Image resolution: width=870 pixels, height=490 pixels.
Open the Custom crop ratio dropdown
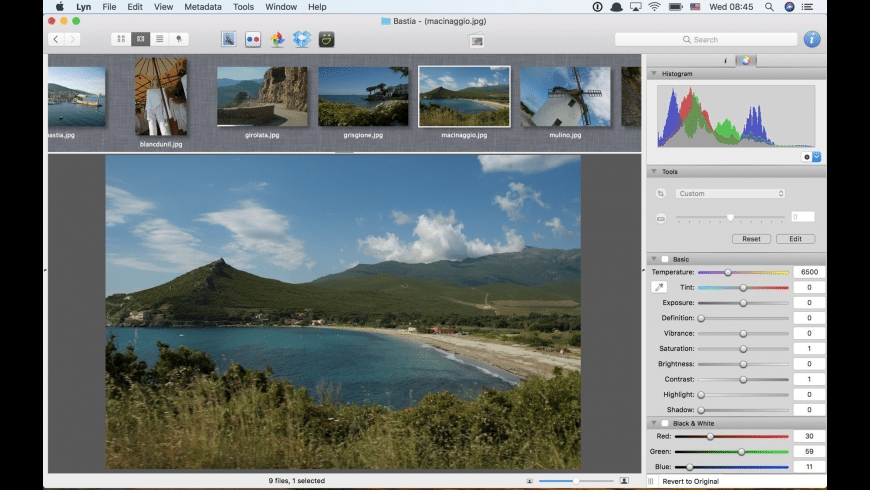(730, 193)
